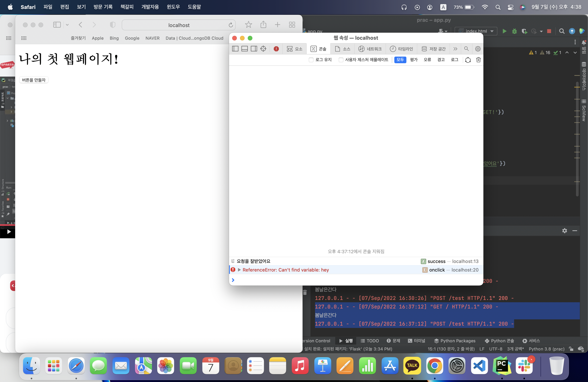Open the 타임라인 tab in Inspector
Viewport: 588px width, 382px height.
point(401,49)
